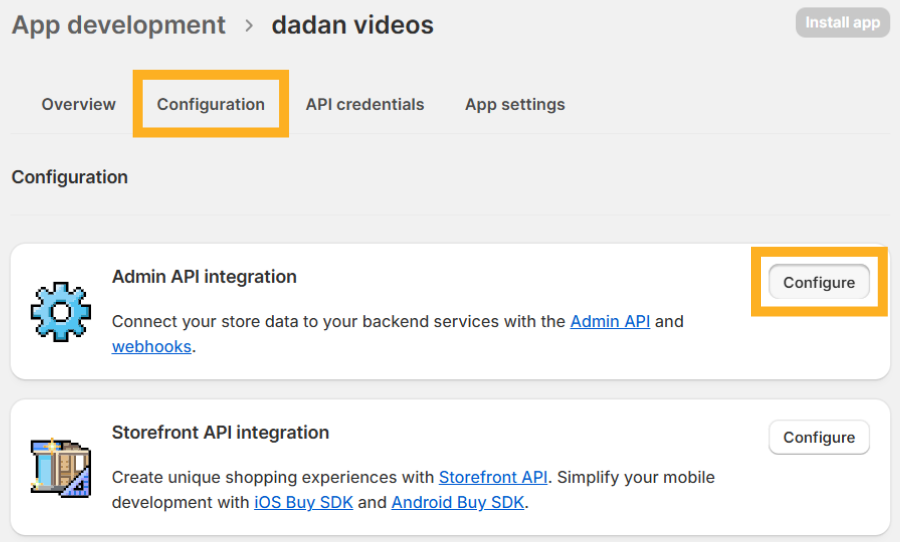
Task: Click the App development breadcrumb
Action: [119, 25]
